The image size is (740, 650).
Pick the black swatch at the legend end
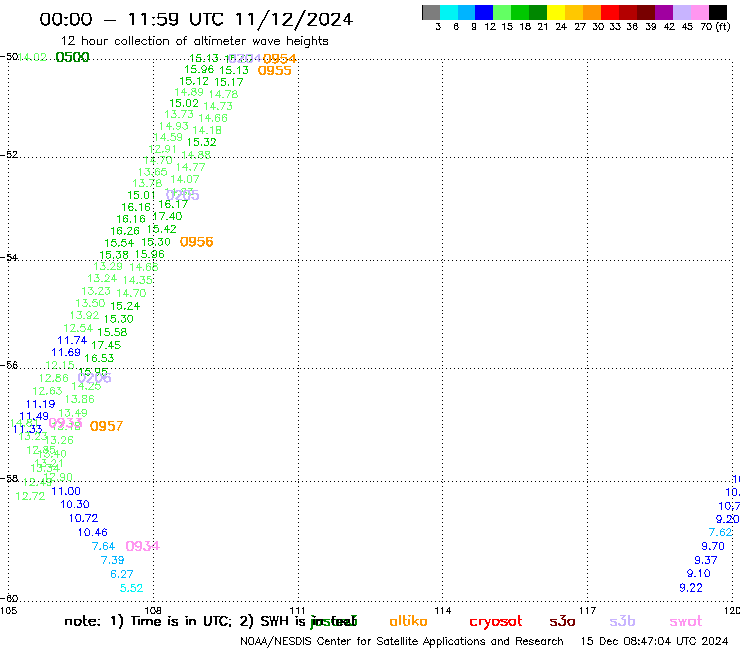(x=718, y=12)
